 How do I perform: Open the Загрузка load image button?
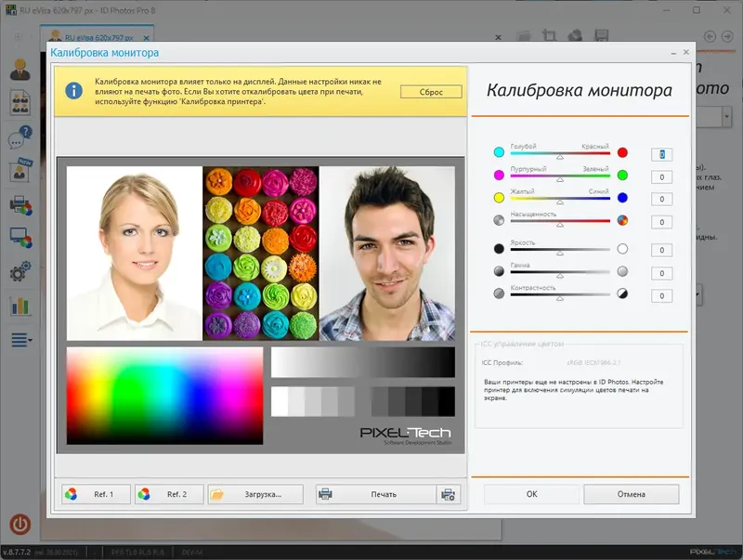click(255, 494)
